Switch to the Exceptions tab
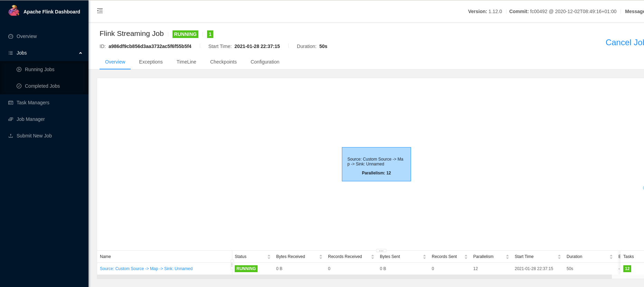 click(151, 62)
